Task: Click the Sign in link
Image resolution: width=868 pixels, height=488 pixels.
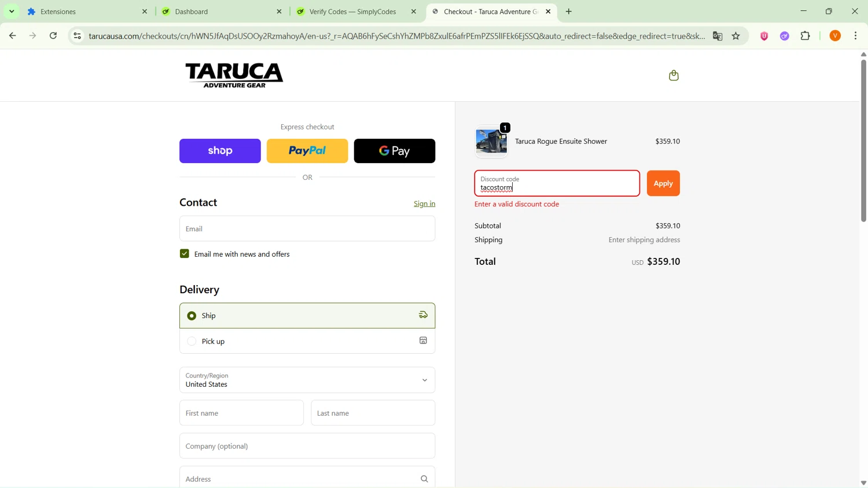Action: (424, 204)
